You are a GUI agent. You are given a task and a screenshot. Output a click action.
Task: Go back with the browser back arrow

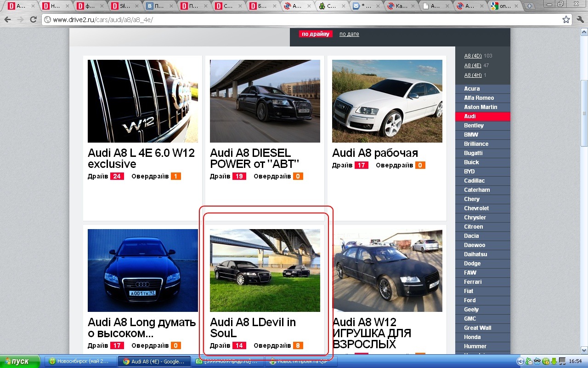pyautogui.click(x=8, y=20)
